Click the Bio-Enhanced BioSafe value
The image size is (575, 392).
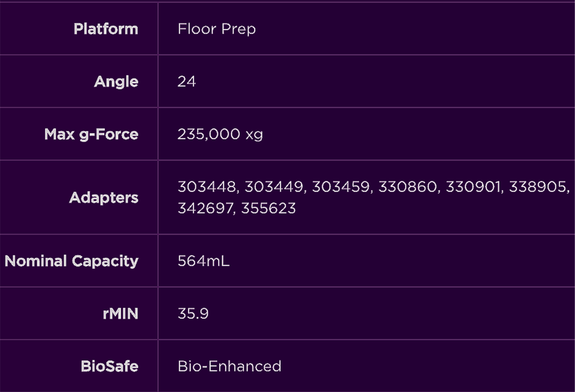pos(229,366)
